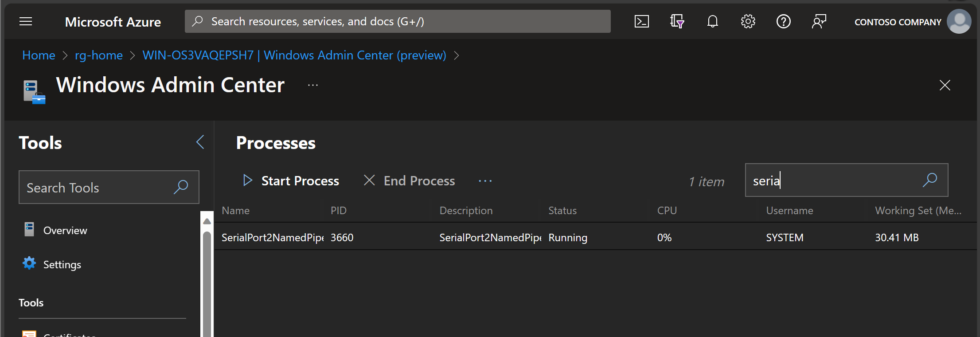Open WIN-OS3VAQEPSH7 Windows Admin Center breadcrumb
This screenshot has height=337, width=980.
[294, 55]
